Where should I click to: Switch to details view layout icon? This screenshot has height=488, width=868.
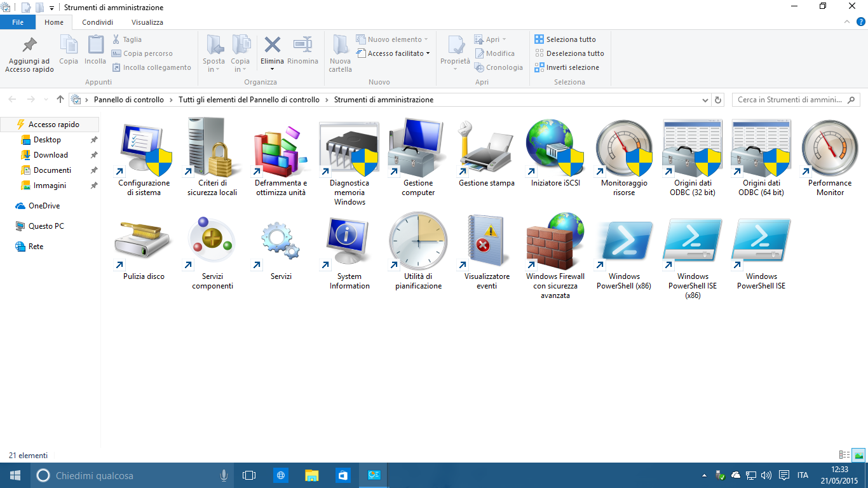pos(844,455)
